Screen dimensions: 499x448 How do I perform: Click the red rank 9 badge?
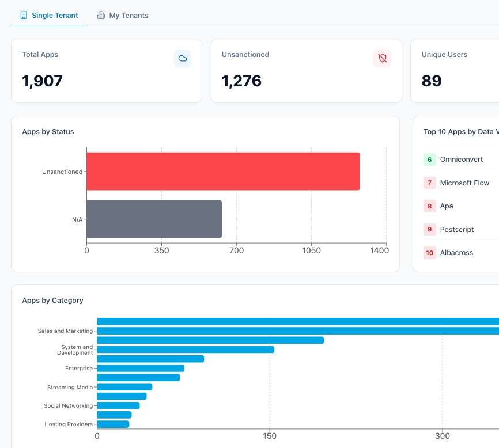click(x=430, y=230)
